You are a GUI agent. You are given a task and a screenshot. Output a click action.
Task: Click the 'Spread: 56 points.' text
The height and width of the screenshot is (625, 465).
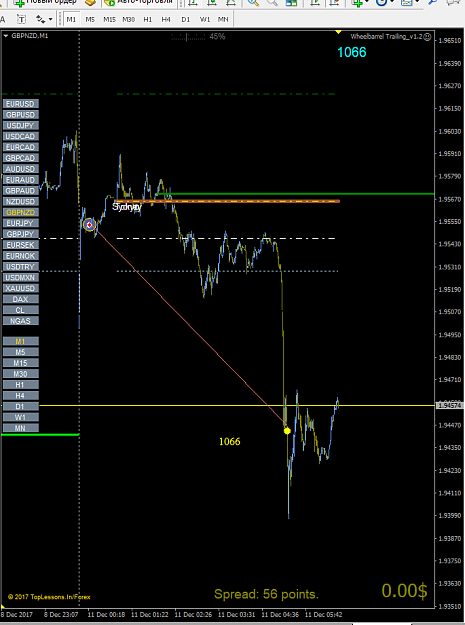(266, 594)
